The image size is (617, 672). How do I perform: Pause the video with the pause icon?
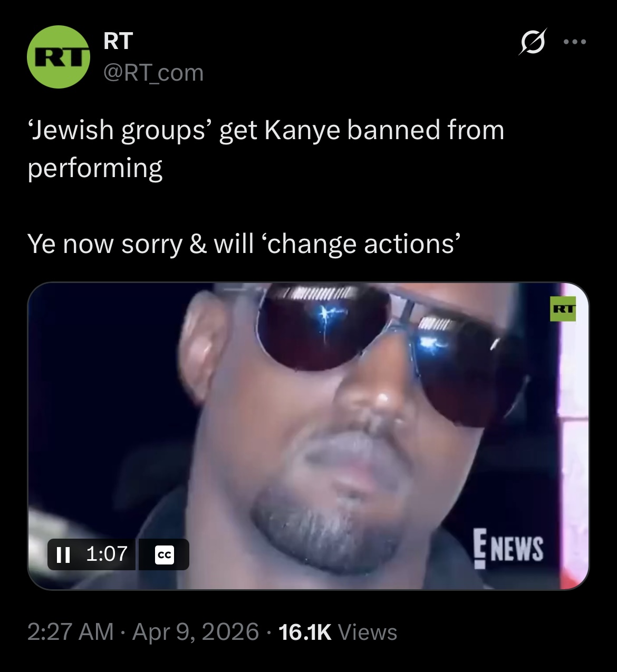63,554
